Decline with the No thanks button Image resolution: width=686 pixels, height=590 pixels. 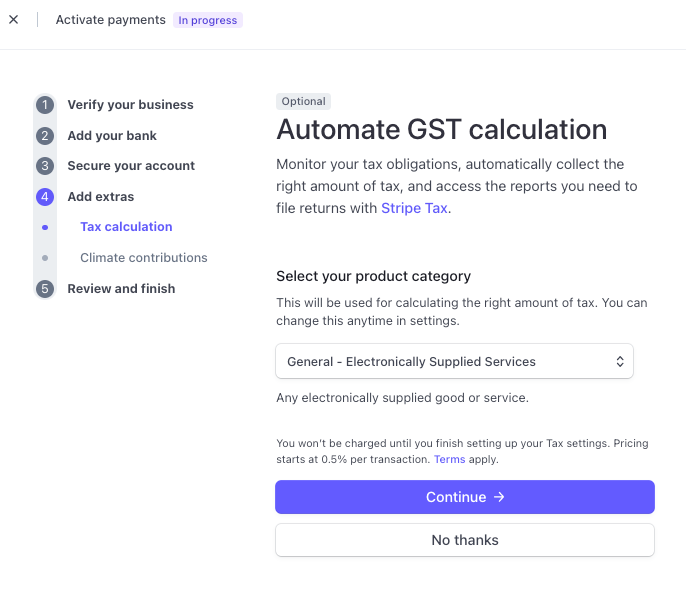(x=465, y=540)
